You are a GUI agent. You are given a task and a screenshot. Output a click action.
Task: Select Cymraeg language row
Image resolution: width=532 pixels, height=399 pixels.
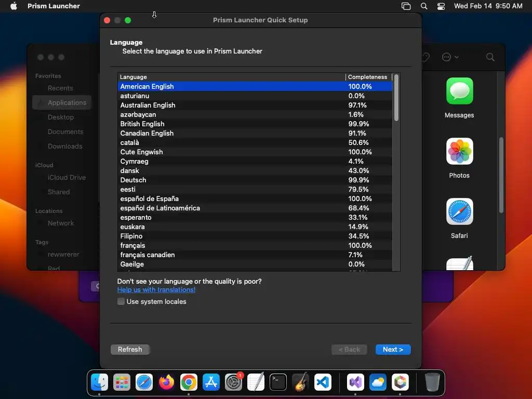point(255,161)
